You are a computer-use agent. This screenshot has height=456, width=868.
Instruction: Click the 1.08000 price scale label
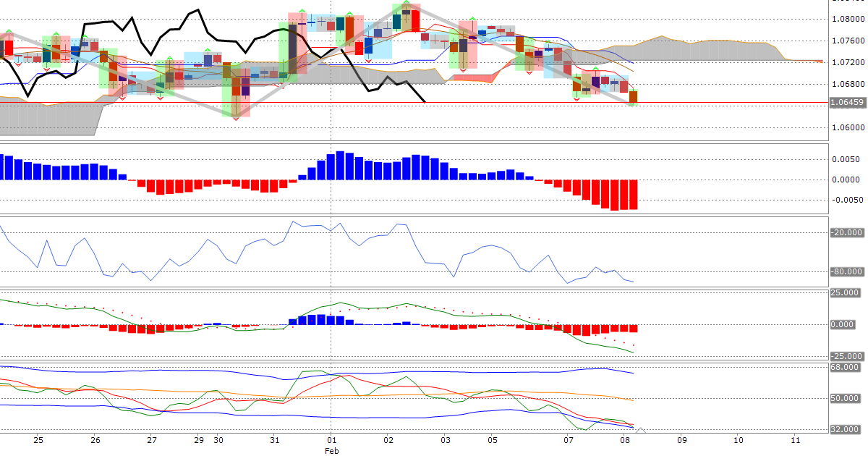coord(846,19)
